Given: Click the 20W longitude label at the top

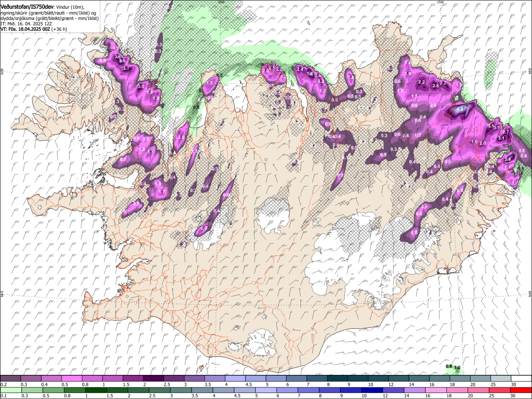Looking at the screenshot, I should point(221,2).
